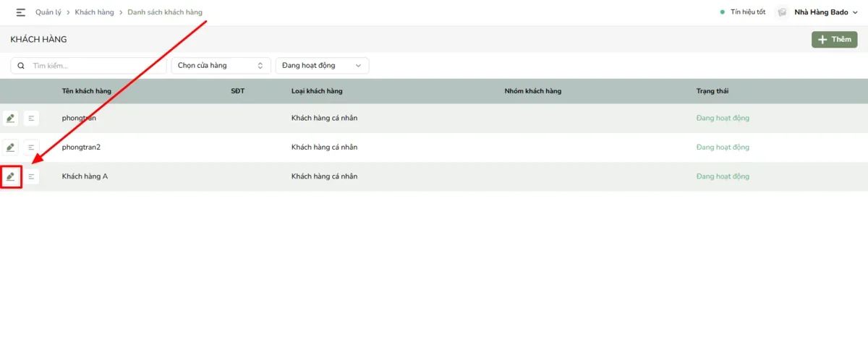Click Tín hiệu tốt signal status text

(748, 12)
